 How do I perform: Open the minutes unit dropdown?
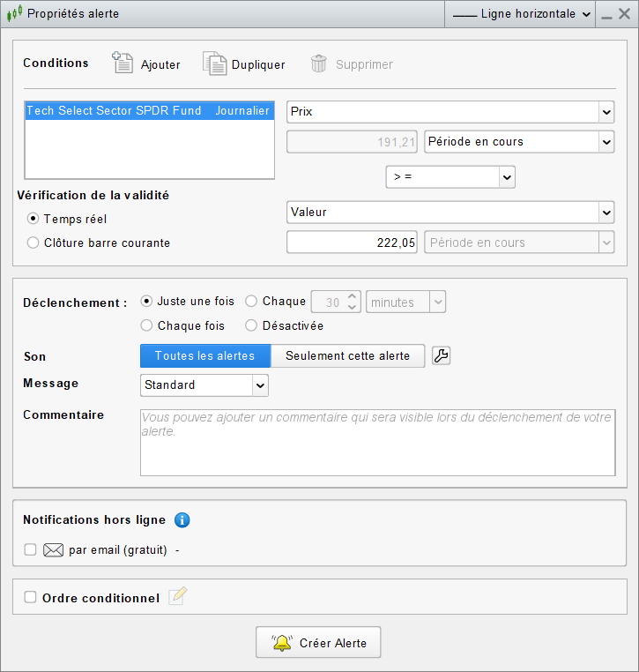tap(405, 302)
